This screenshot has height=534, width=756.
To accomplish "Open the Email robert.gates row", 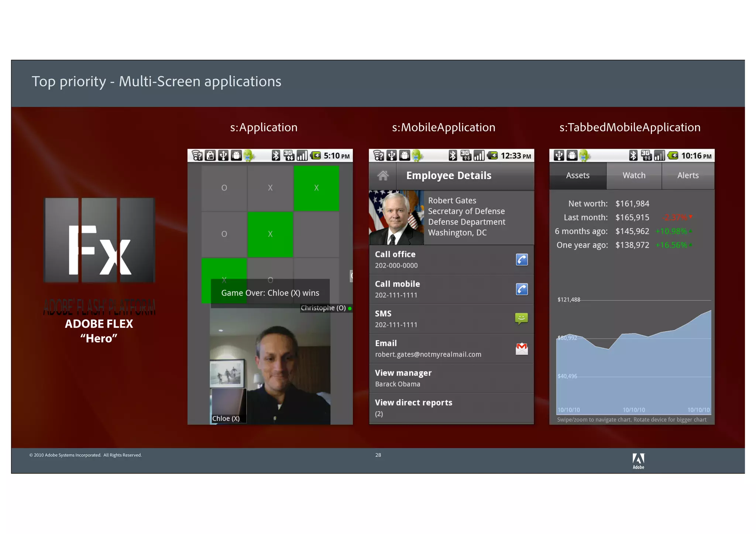I will click(x=451, y=349).
